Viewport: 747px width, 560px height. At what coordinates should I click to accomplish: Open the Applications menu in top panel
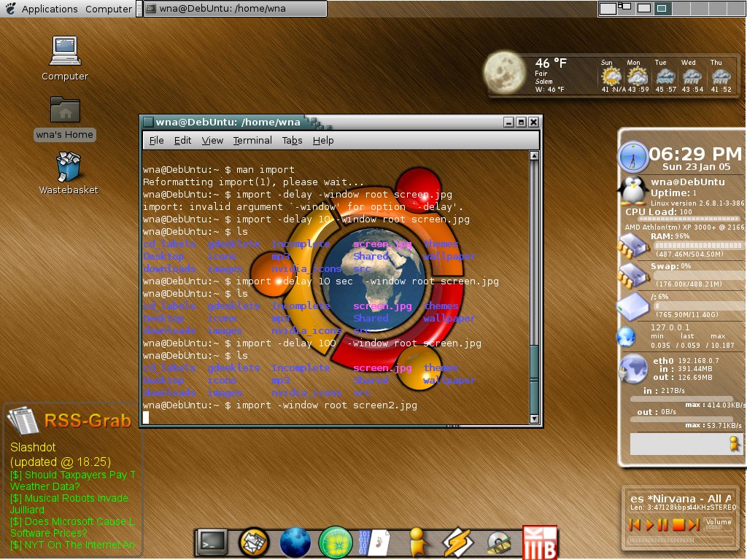pyautogui.click(x=50, y=9)
